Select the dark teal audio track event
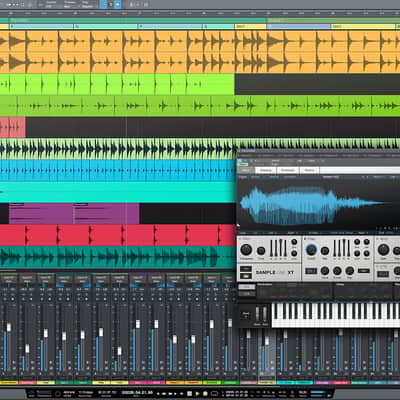The height and width of the screenshot is (400, 400). coord(118,257)
